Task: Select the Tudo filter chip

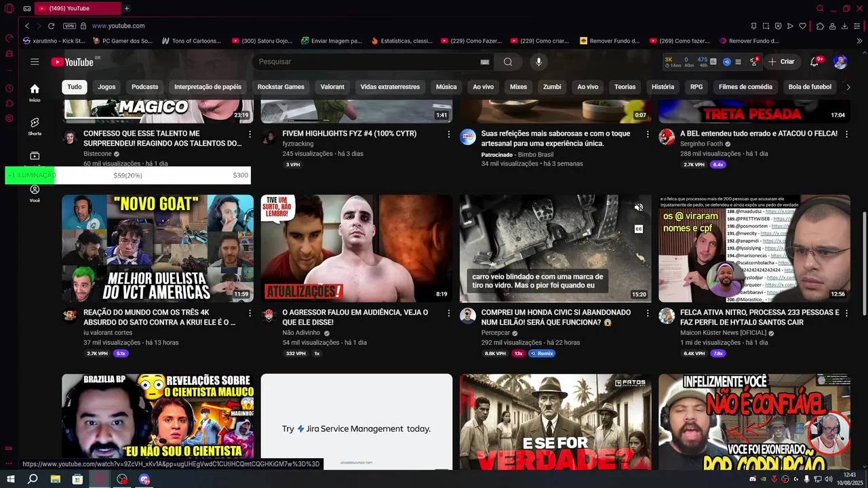Action: point(75,87)
